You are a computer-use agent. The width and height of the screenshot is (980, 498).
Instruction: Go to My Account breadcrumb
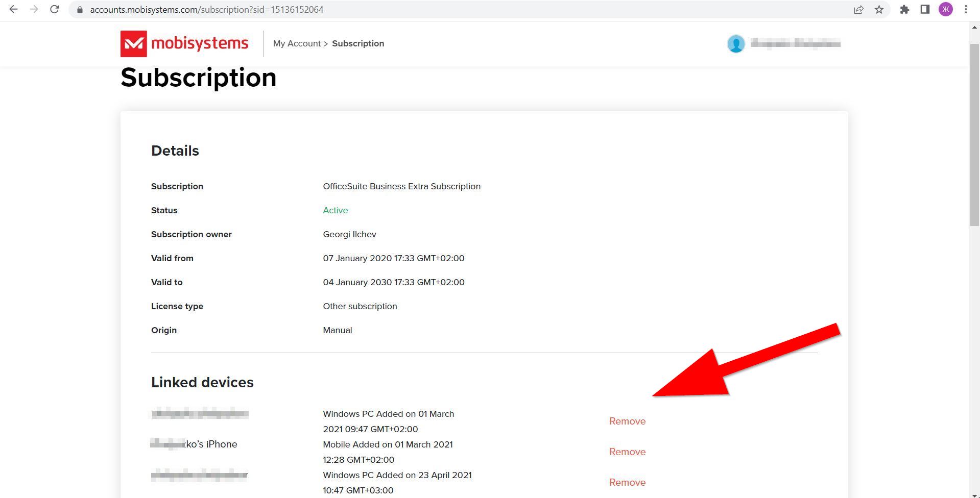click(297, 43)
